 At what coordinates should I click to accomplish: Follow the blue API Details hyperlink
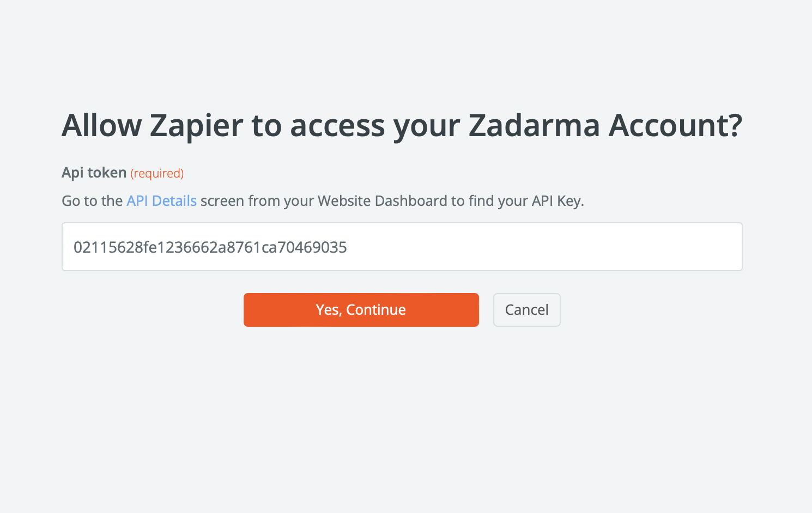point(161,201)
